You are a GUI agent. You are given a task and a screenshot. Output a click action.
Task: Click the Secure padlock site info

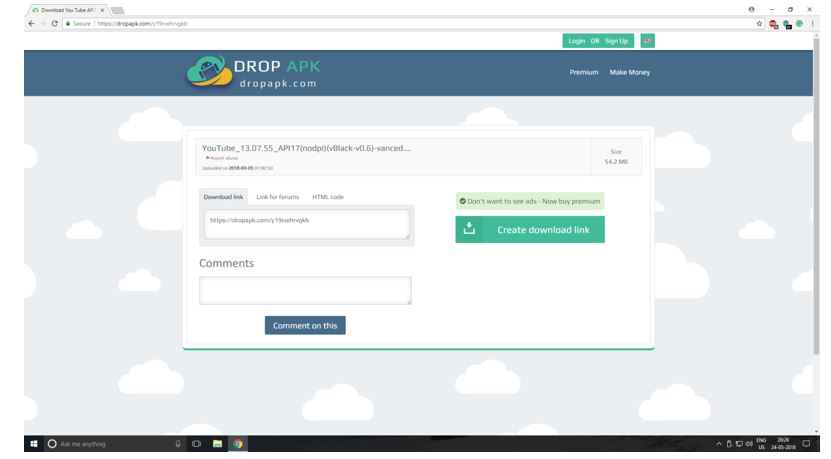pos(78,24)
